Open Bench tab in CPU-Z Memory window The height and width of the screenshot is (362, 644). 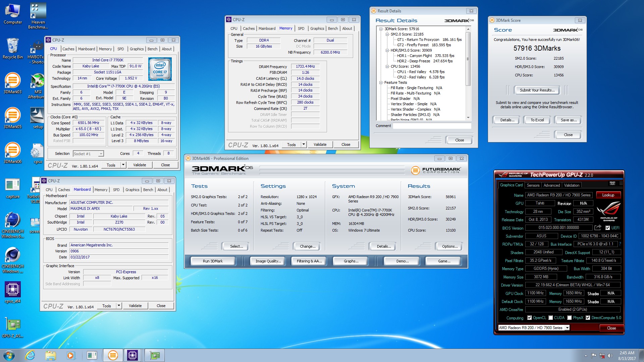[333, 28]
